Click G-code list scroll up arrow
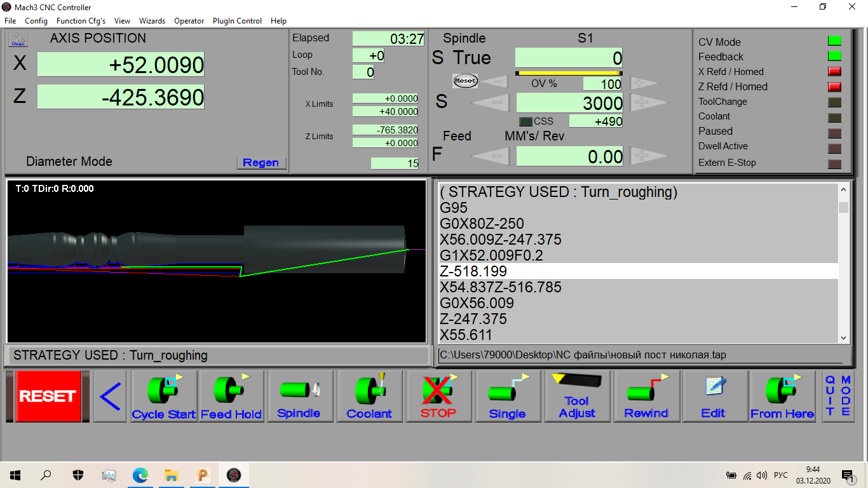 point(844,189)
